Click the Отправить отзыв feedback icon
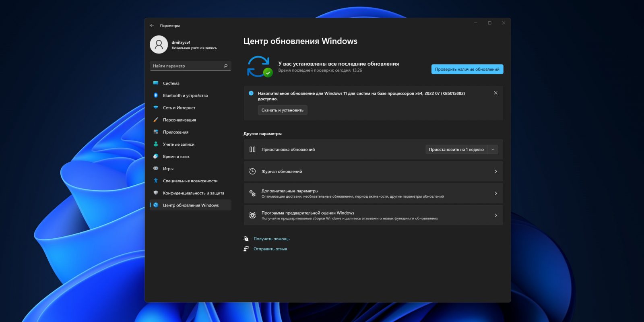 [246, 249]
